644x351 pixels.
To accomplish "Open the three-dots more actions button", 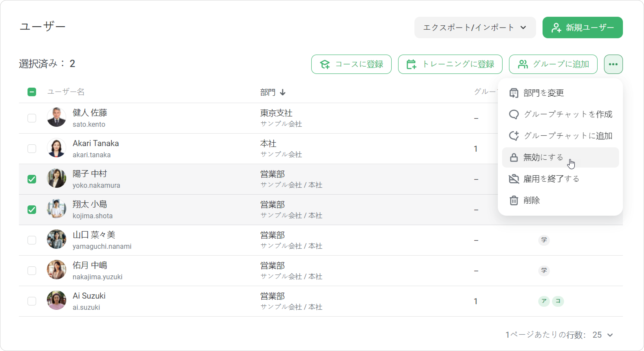I will pyautogui.click(x=613, y=64).
